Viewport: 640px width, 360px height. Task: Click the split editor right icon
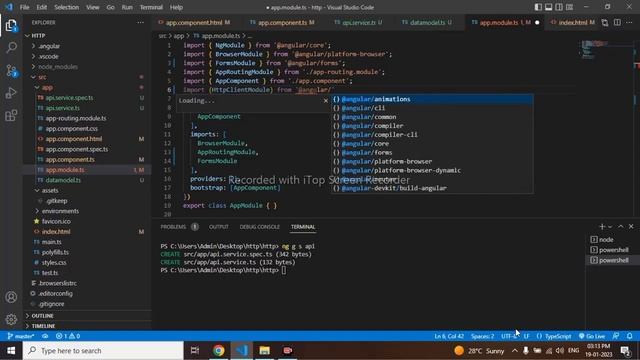click(x=617, y=22)
